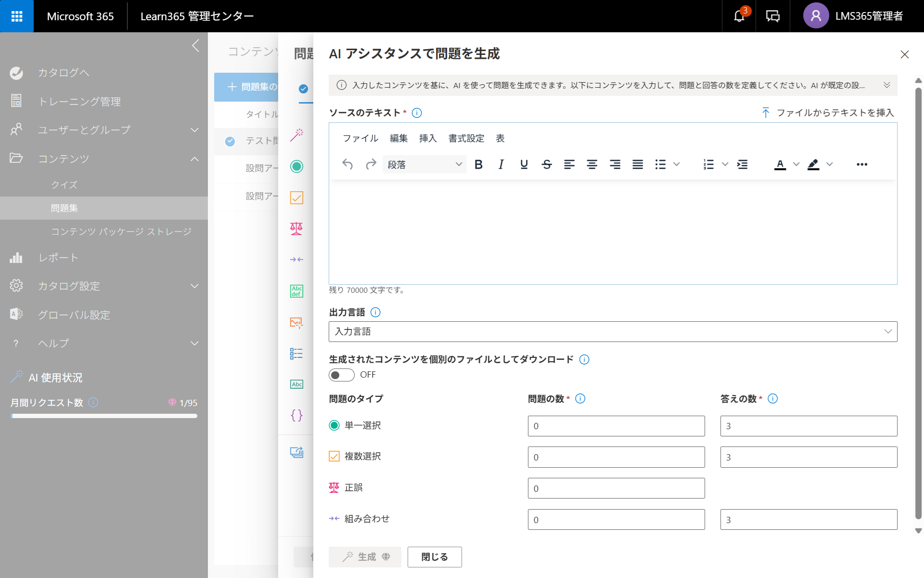The image size is (924, 578).
Task: Open the 書式設定 editor menu
Action: 466,138
